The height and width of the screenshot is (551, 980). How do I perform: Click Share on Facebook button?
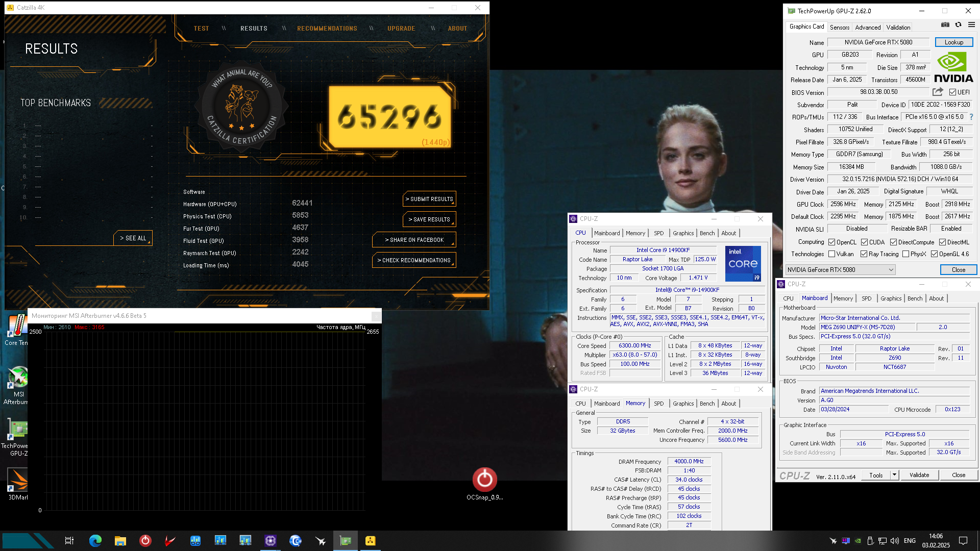pos(414,240)
